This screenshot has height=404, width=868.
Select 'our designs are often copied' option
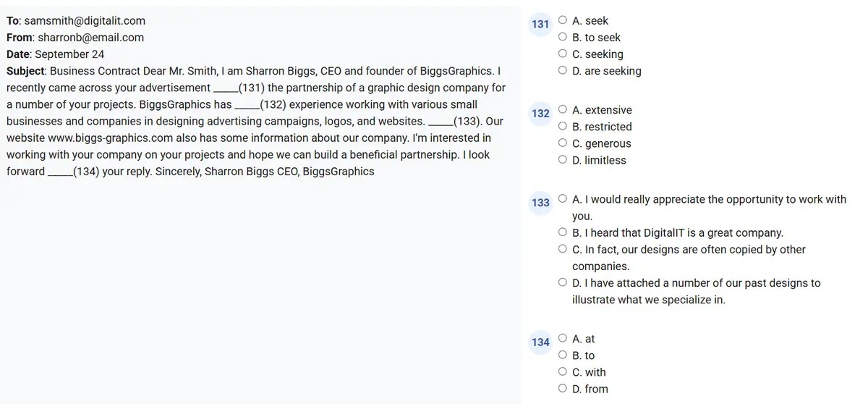563,250
